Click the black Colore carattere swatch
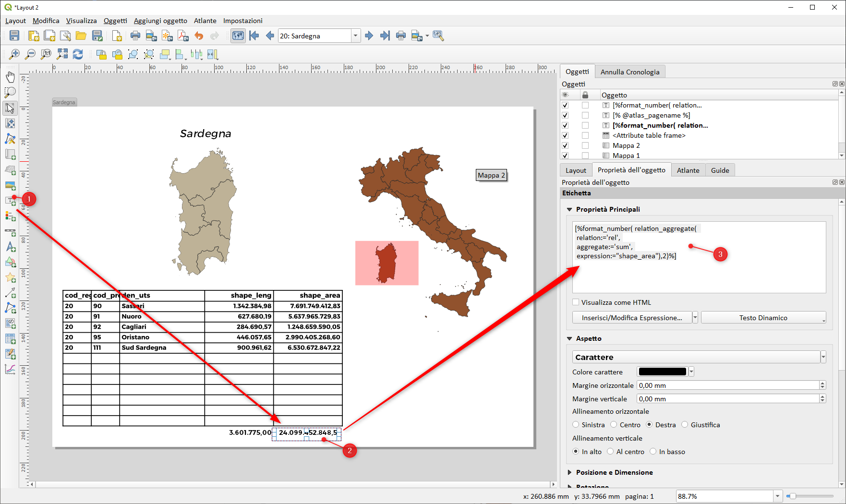 (662, 372)
